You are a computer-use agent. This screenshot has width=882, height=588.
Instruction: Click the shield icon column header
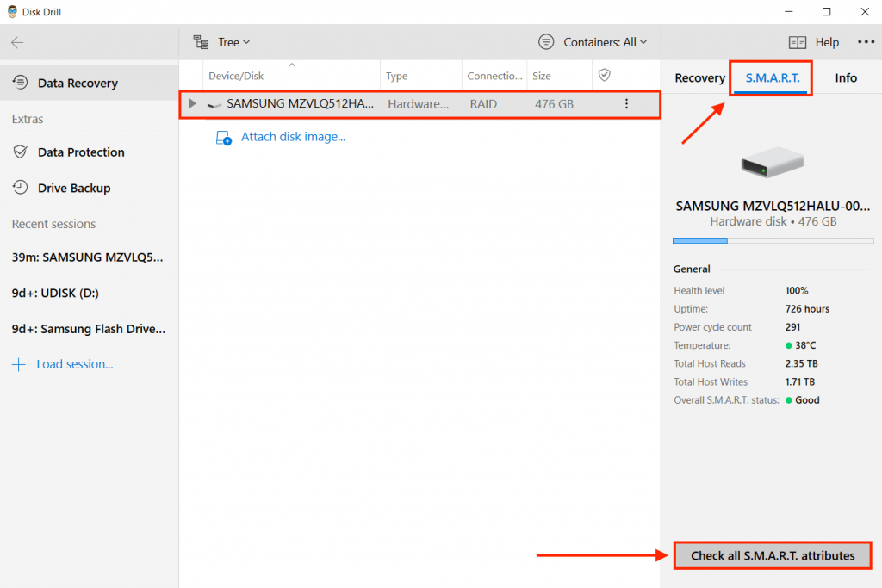603,75
